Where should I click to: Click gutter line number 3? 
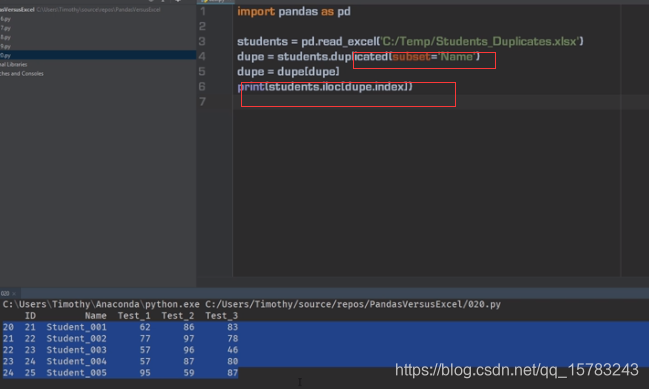[202, 41]
